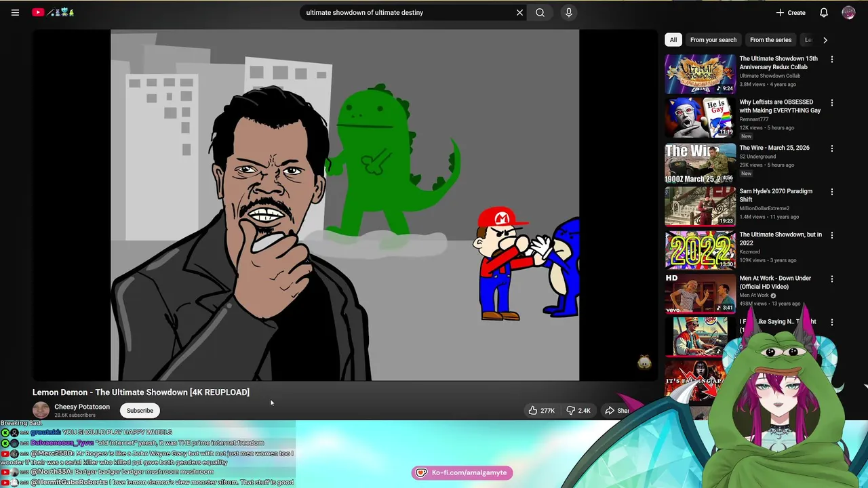The width and height of the screenshot is (868, 488).
Task: Click the 28.6K subscribers text
Action: (x=75, y=415)
